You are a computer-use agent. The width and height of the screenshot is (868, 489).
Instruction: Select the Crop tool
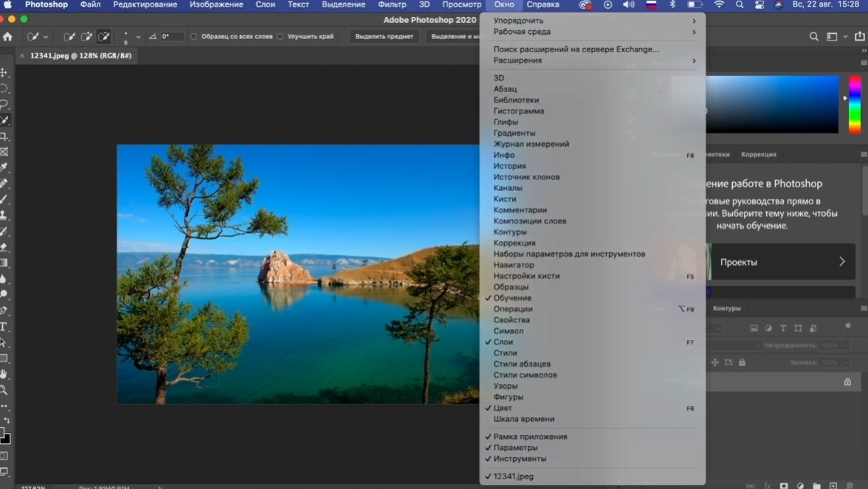click(4, 136)
